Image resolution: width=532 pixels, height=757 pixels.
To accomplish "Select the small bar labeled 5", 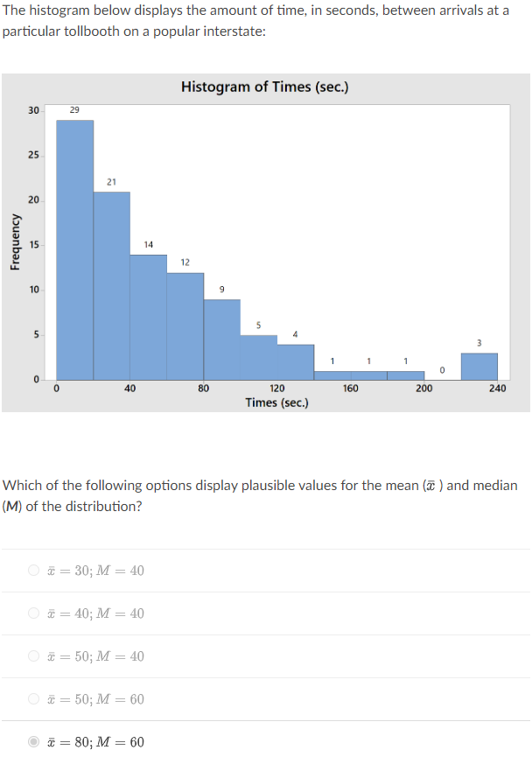I will [258, 359].
